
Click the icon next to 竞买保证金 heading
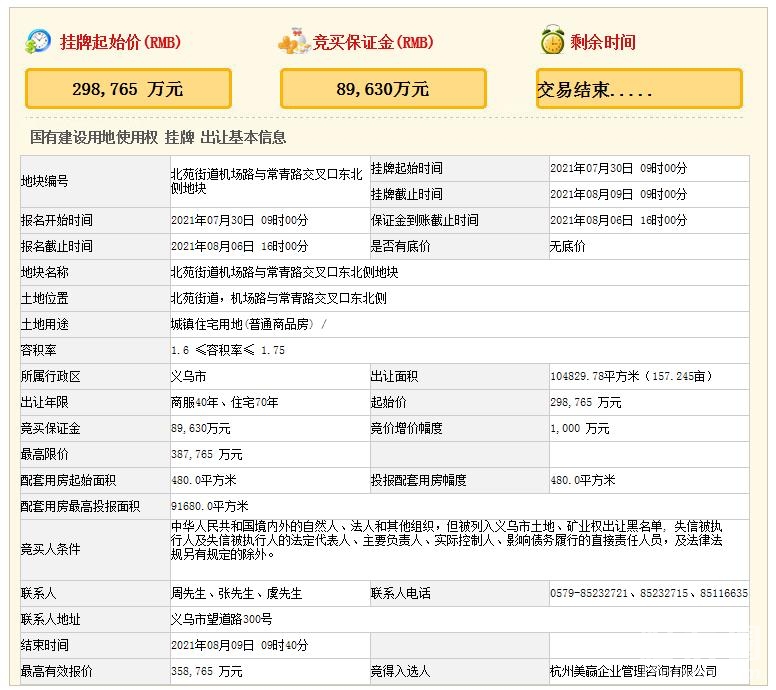point(293,42)
